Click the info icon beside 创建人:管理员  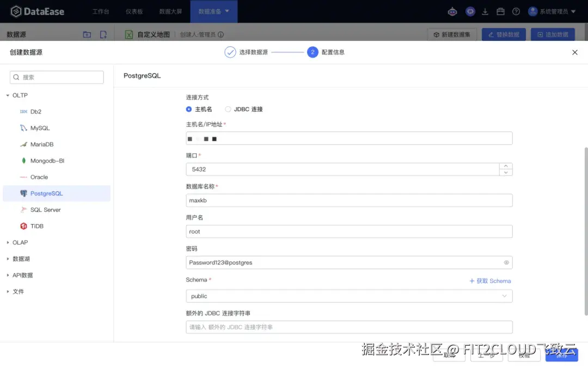221,34
